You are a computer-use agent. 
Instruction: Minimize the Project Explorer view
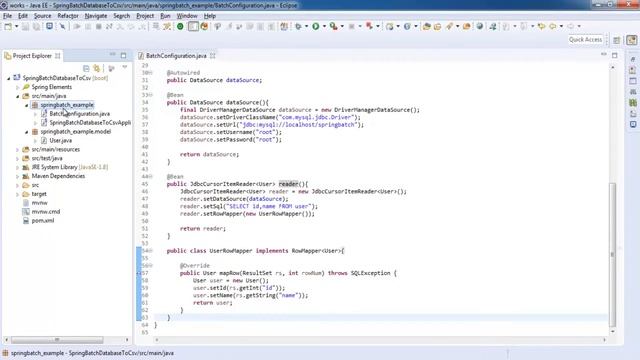pyautogui.click(x=112, y=55)
